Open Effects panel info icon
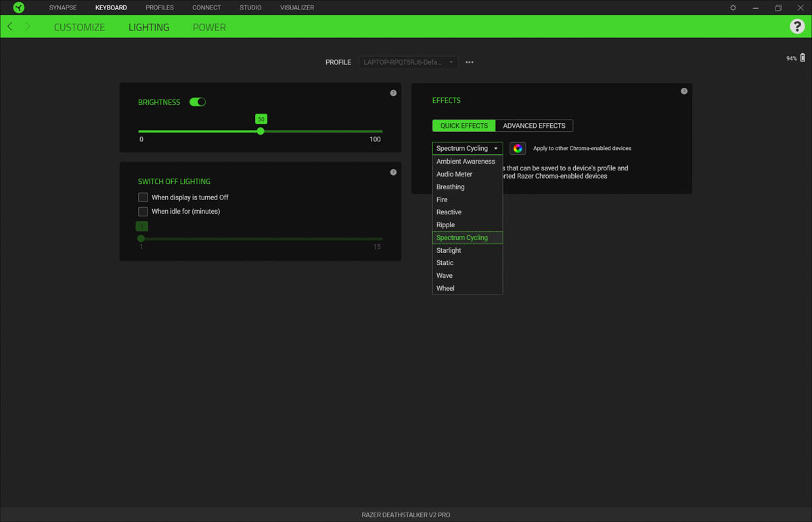The height and width of the screenshot is (522, 812). (684, 91)
